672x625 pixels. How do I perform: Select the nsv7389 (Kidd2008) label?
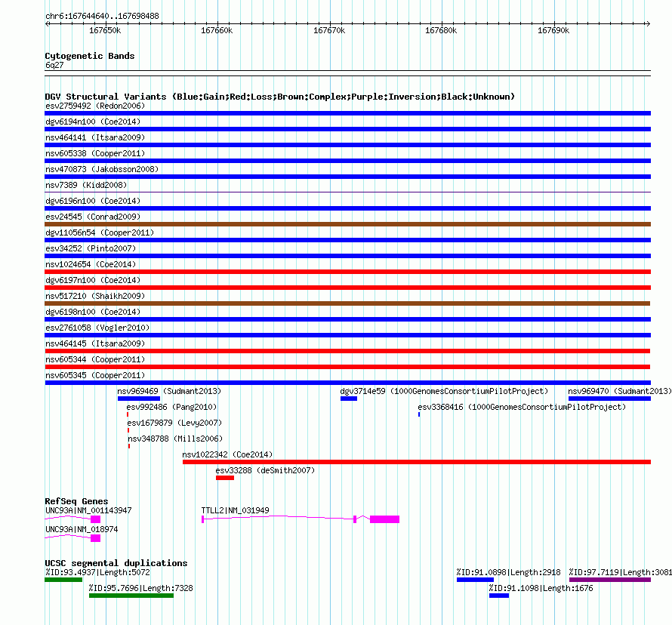tap(86, 185)
